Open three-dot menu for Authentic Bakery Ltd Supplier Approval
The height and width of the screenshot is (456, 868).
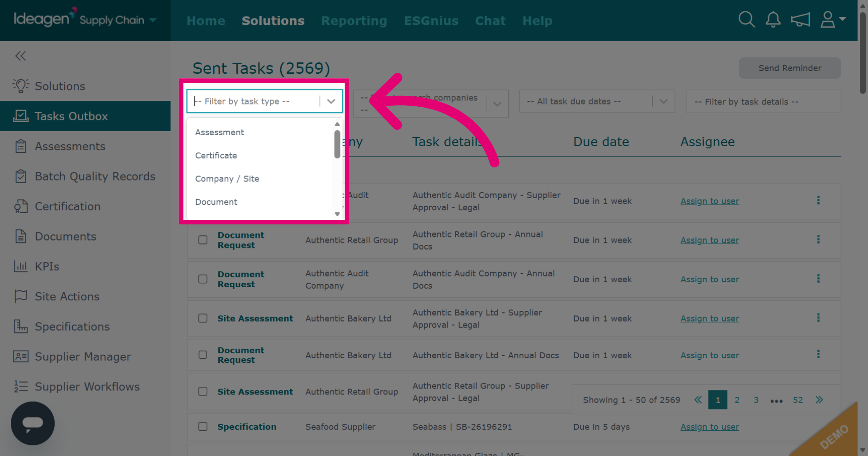(818, 318)
